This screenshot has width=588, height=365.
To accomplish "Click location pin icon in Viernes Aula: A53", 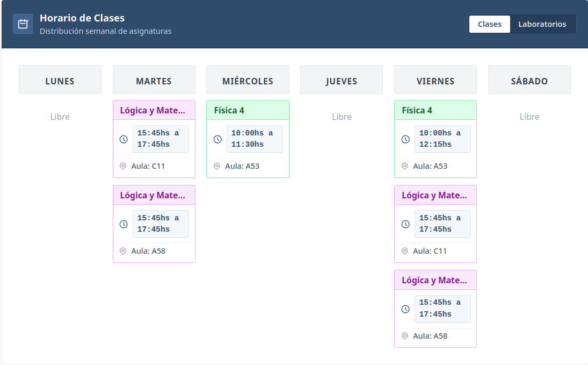I will tap(405, 166).
